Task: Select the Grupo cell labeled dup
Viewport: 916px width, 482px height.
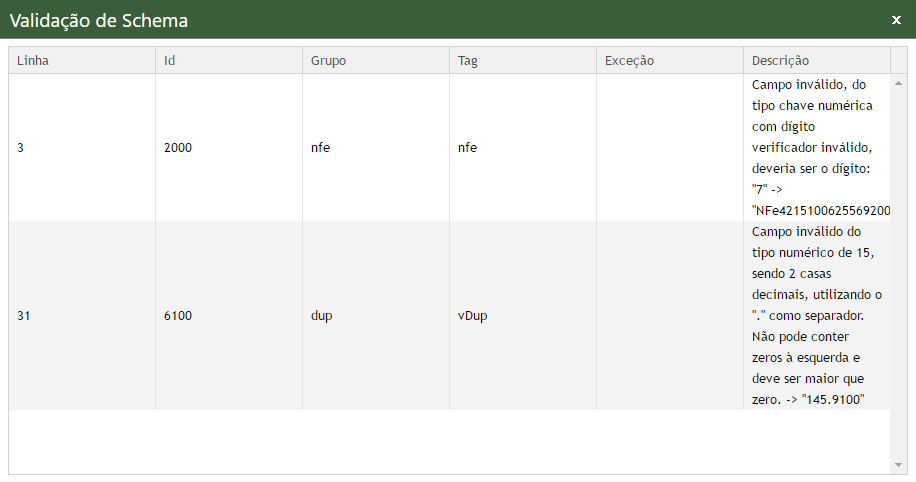Action: 321,316
